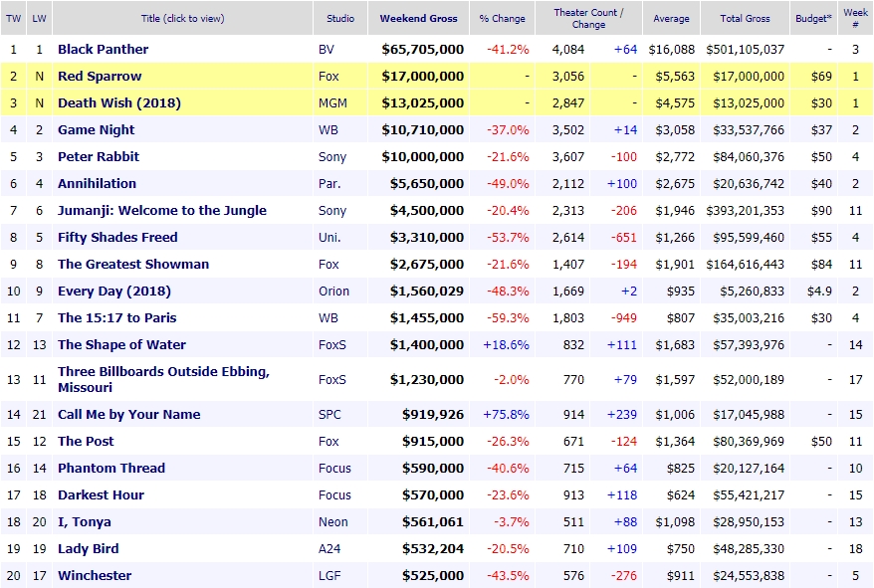Click the Death Wish (2018) title
The image size is (874, 588).
click(x=119, y=103)
